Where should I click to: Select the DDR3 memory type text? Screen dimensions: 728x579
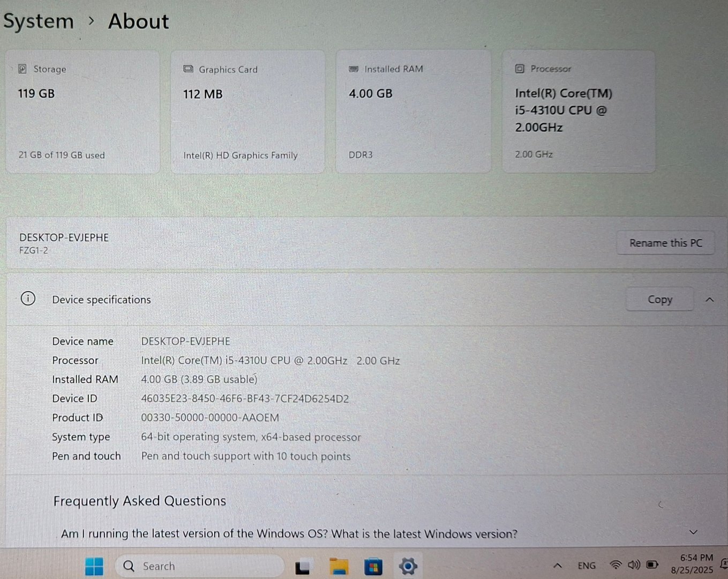click(361, 155)
